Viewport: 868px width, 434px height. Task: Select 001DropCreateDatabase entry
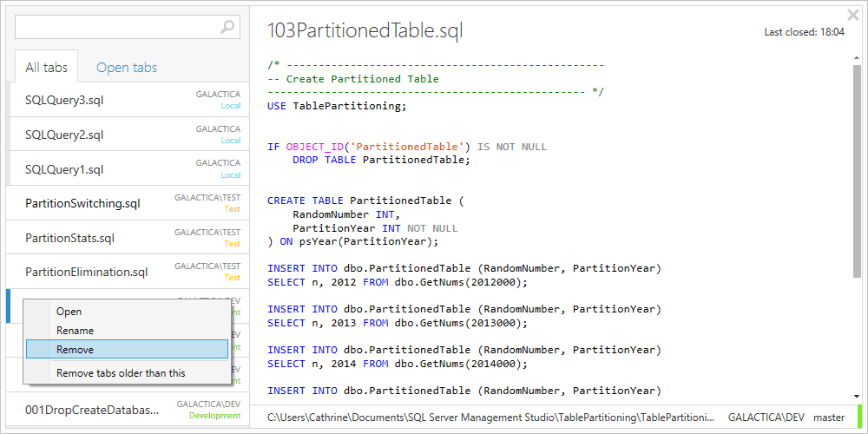tap(92, 410)
